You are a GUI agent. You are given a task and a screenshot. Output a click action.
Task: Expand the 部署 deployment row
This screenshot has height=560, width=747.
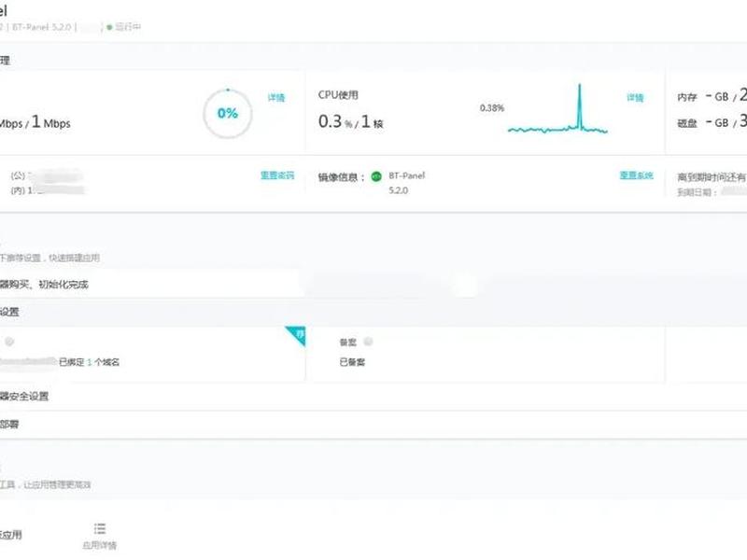(373, 425)
